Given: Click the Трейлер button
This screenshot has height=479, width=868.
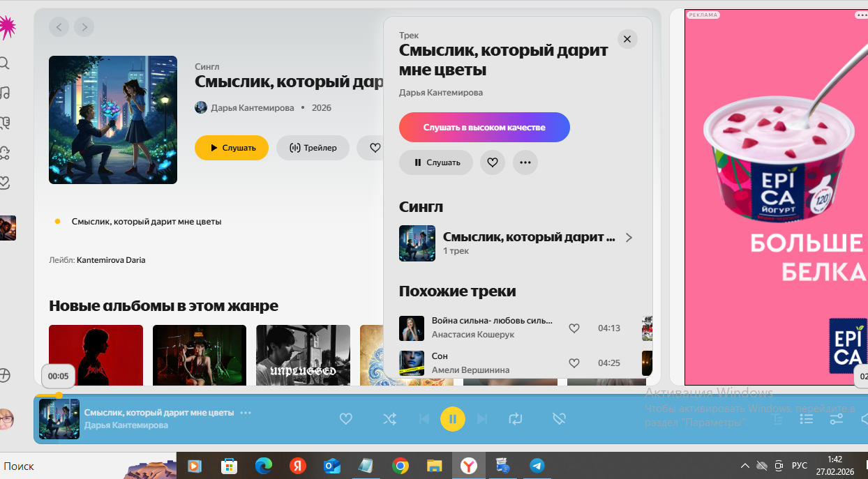Looking at the screenshot, I should [313, 148].
